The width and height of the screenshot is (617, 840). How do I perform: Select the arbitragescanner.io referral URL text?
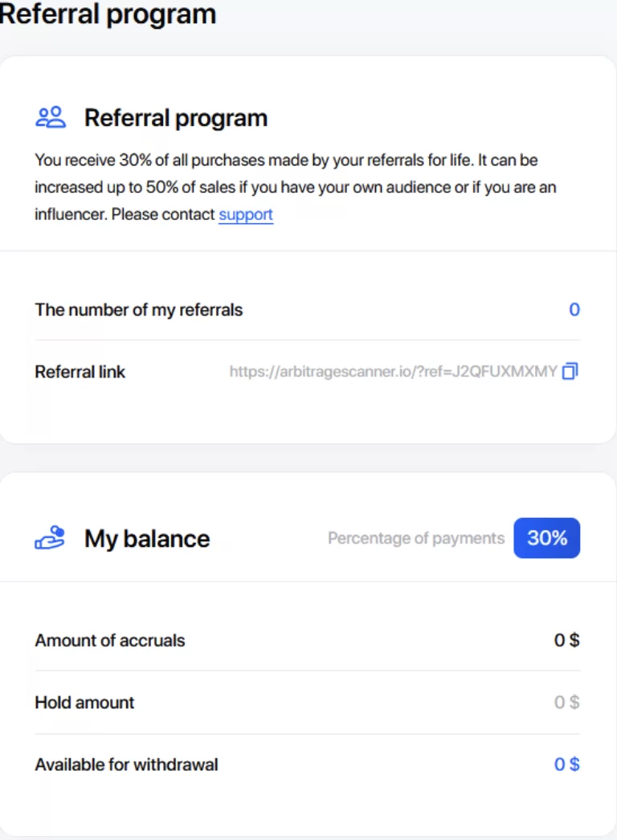pos(393,372)
